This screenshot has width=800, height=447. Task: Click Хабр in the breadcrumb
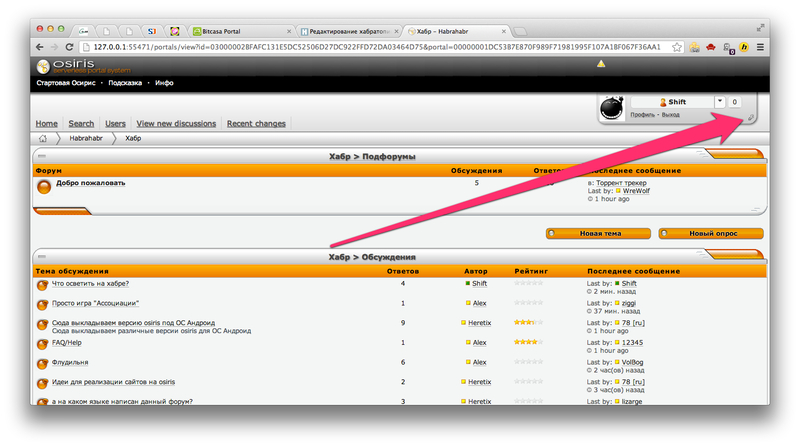(133, 138)
